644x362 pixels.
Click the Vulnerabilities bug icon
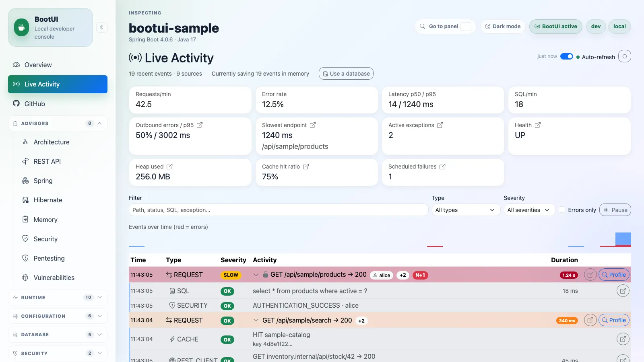click(x=25, y=278)
